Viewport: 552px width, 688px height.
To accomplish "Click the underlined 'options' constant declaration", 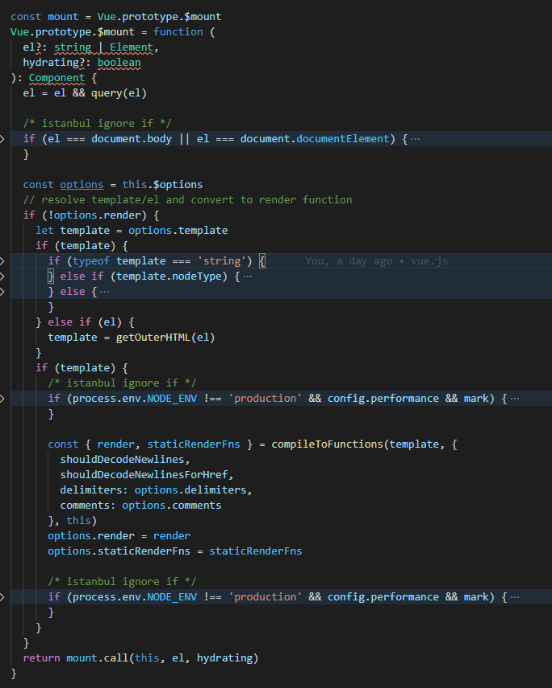I will point(82,185).
